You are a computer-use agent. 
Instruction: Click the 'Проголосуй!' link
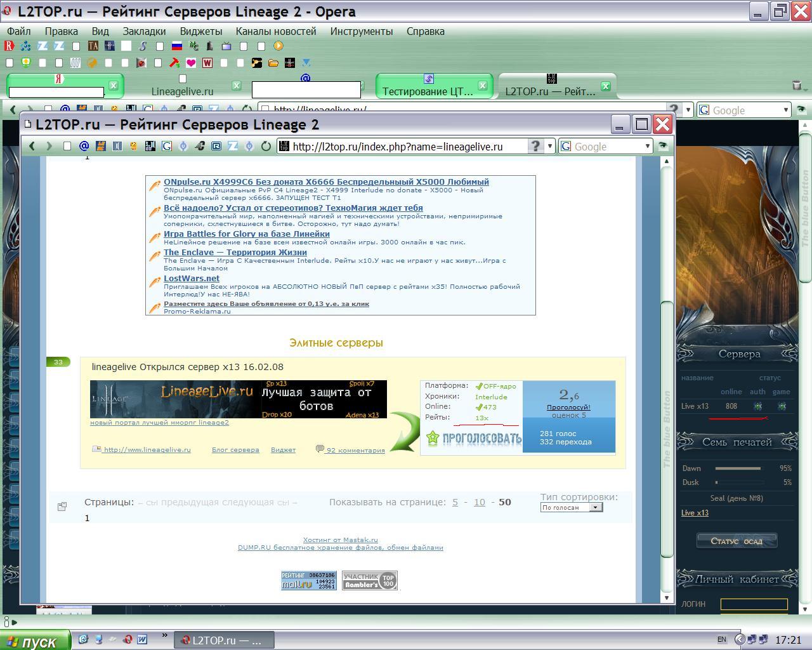point(568,408)
